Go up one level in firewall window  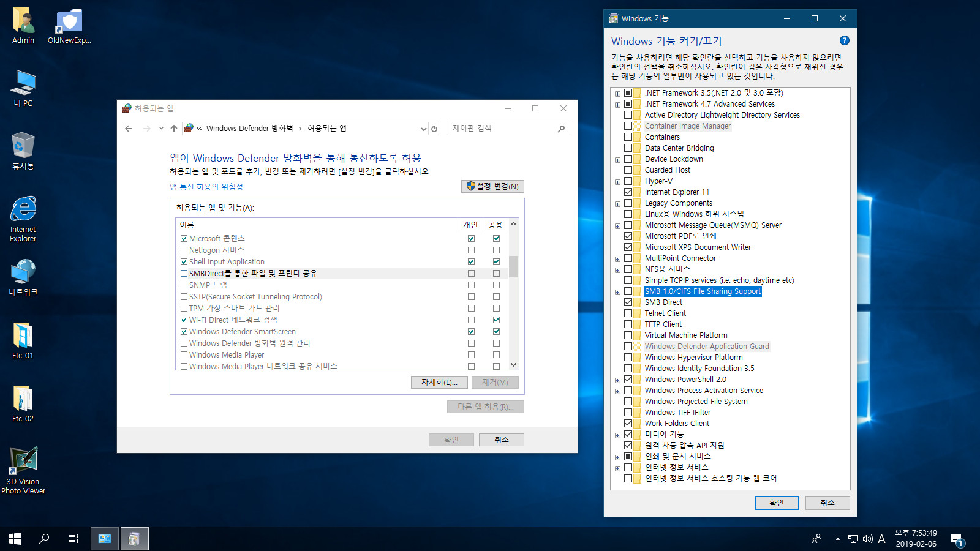174,129
